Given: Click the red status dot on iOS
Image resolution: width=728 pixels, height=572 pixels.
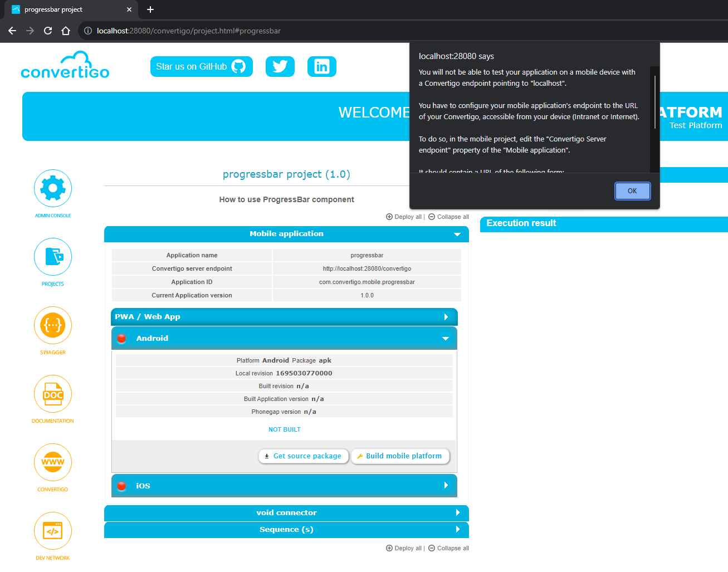Looking at the screenshot, I should coord(121,486).
